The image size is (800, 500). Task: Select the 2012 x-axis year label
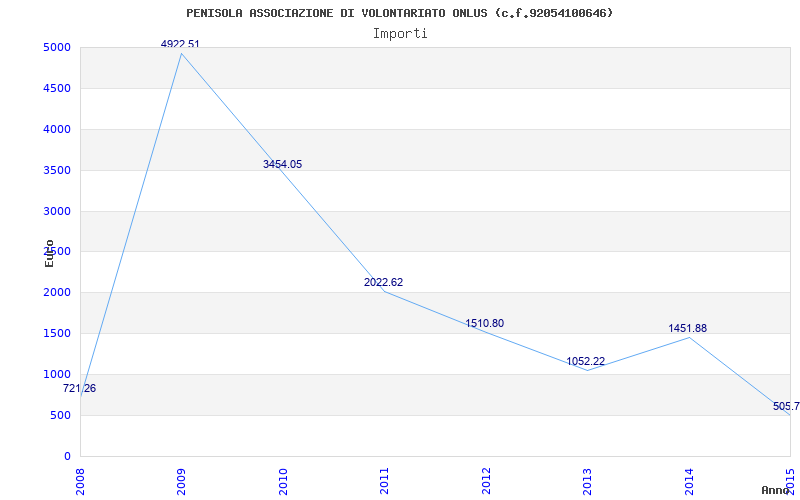[x=486, y=481]
